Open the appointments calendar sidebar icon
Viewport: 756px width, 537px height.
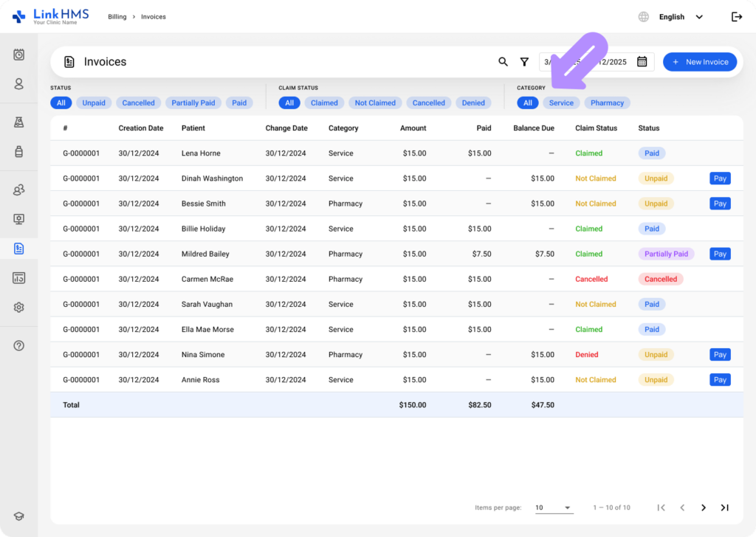pos(18,55)
